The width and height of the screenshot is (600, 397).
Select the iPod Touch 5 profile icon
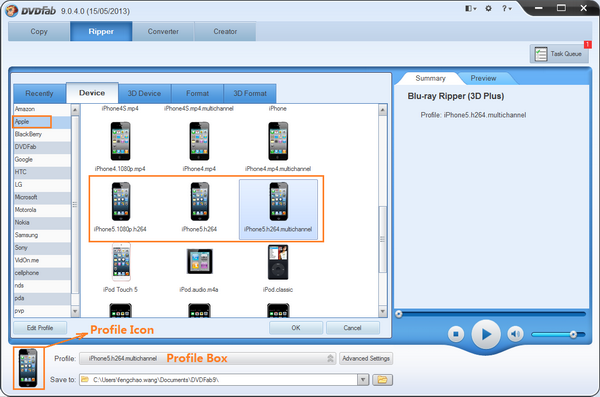[x=121, y=262]
